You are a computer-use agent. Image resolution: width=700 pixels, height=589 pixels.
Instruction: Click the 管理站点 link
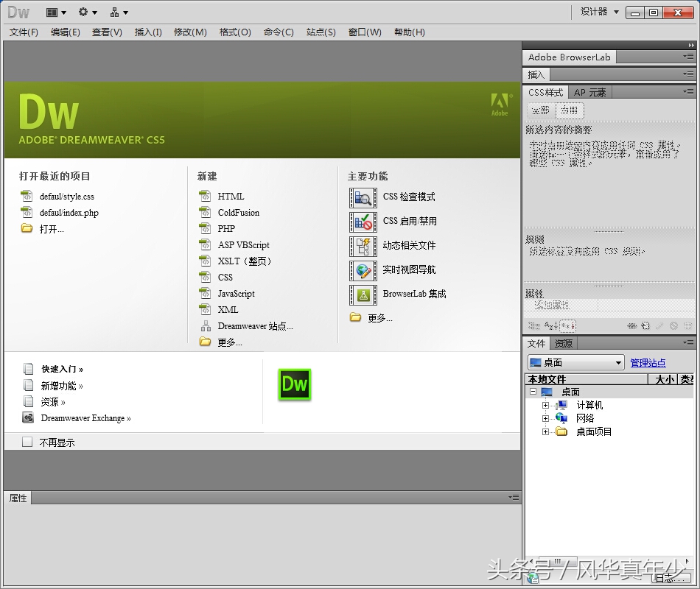click(x=648, y=361)
